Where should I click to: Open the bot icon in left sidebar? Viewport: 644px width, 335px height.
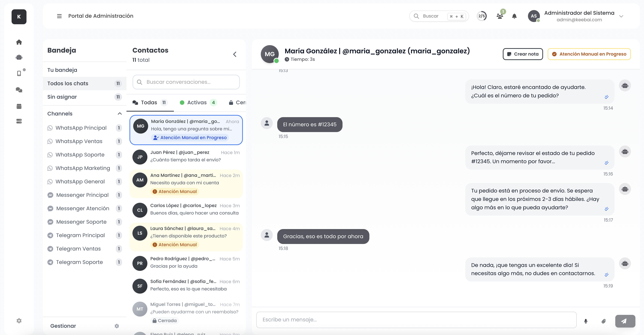(19, 57)
